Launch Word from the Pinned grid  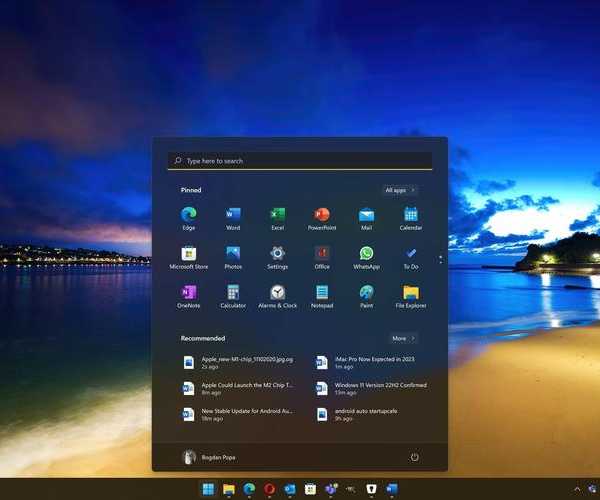click(233, 218)
